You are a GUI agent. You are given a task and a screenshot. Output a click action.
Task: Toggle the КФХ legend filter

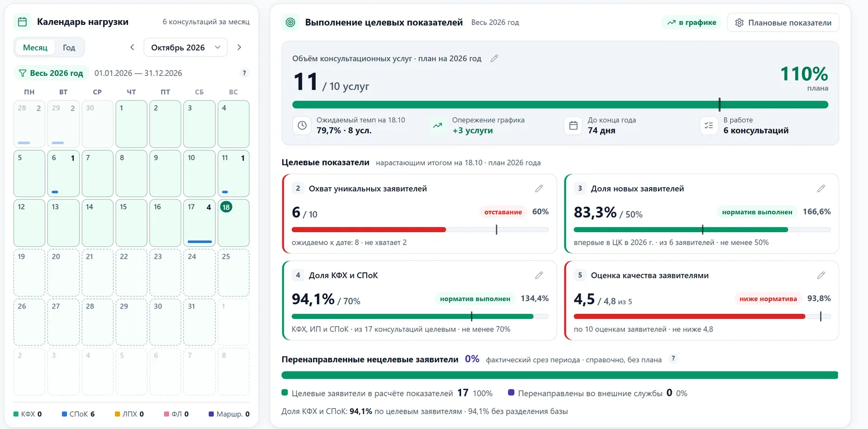pyautogui.click(x=28, y=414)
